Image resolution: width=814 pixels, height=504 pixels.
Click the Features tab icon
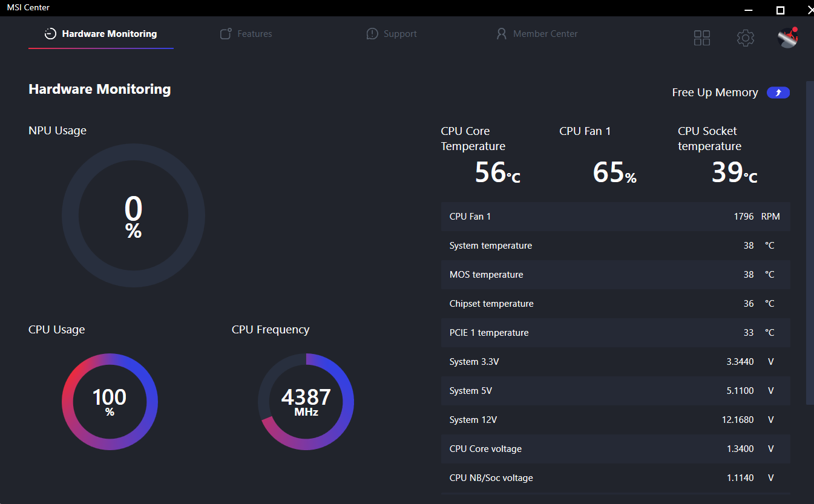pyautogui.click(x=226, y=34)
